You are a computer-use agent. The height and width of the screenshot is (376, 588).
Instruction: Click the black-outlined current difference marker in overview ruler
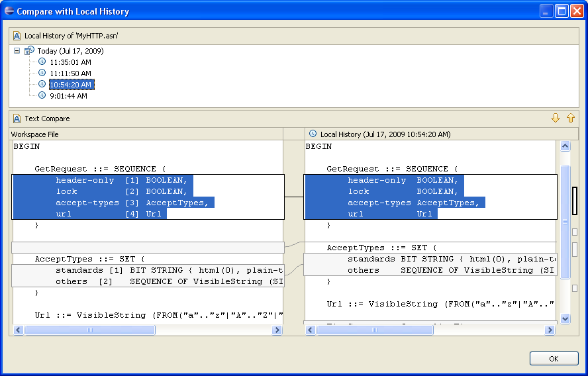pos(574,201)
